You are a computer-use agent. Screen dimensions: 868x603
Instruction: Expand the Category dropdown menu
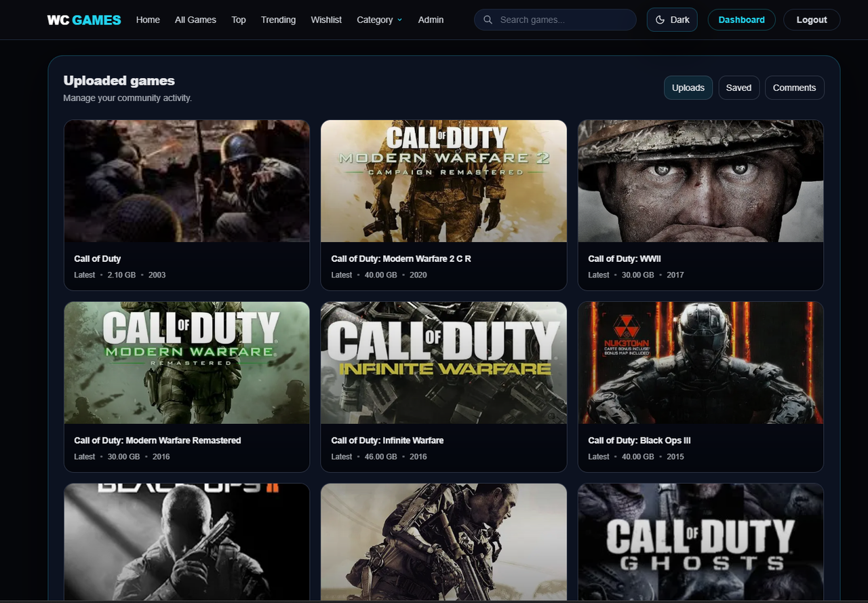(x=379, y=20)
